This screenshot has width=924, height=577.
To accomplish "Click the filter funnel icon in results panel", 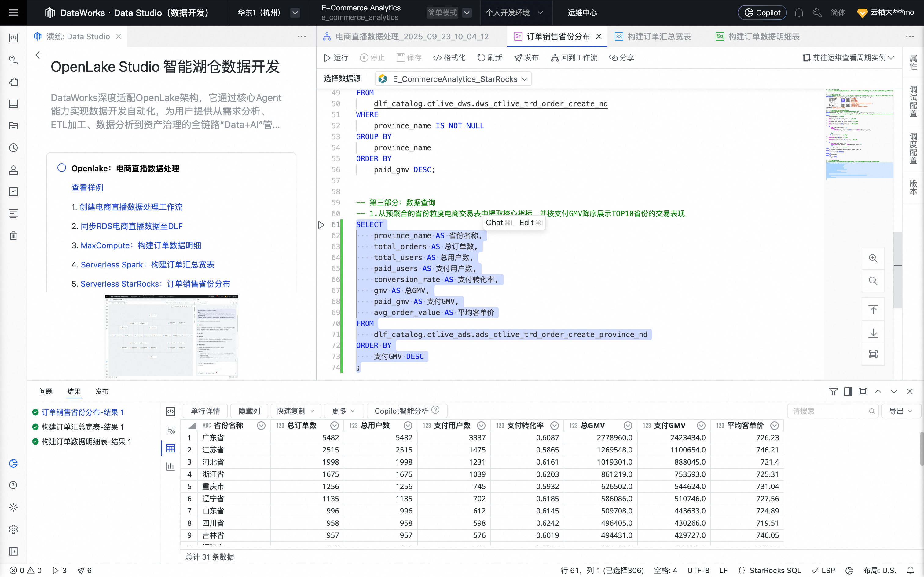I will click(833, 391).
